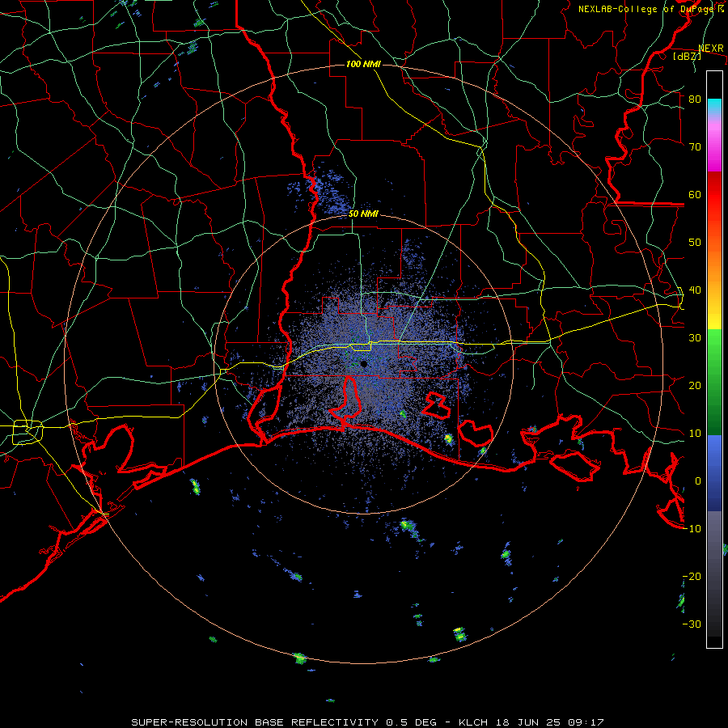The image size is (728, 728).
Task: Click the 40 value on the dBZ scale
Action: coord(695,290)
